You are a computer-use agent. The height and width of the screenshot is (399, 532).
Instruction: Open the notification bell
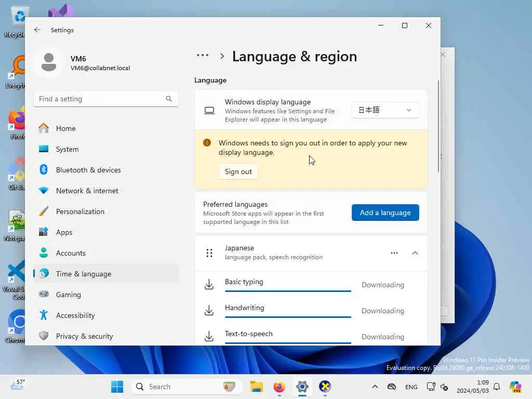point(497,387)
